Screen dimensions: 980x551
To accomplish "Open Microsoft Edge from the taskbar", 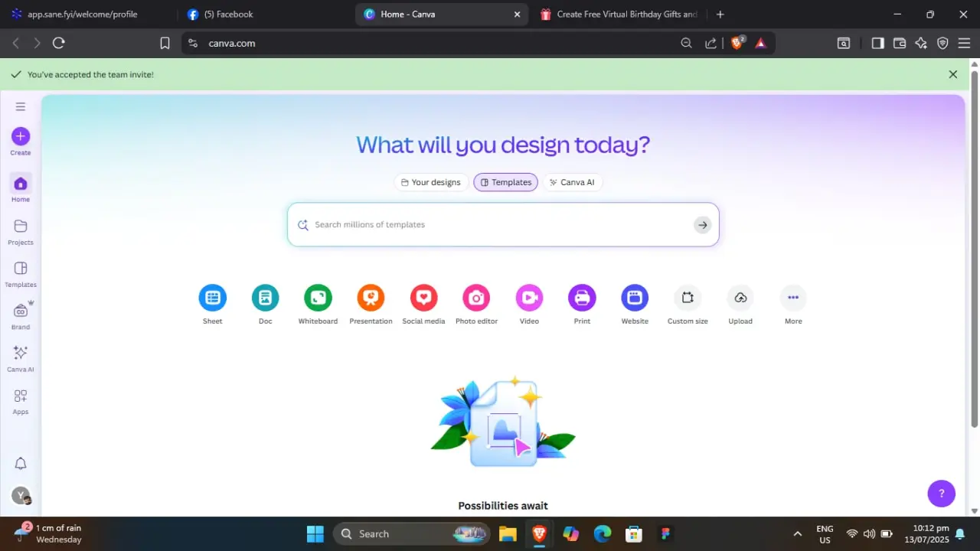I will 603,533.
